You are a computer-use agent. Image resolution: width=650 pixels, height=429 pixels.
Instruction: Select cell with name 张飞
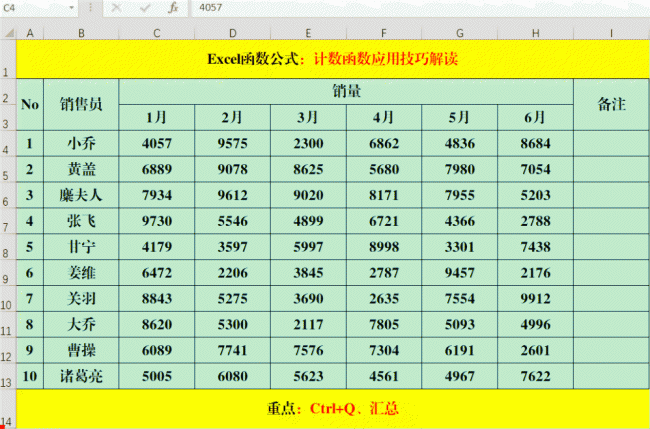[x=81, y=221]
